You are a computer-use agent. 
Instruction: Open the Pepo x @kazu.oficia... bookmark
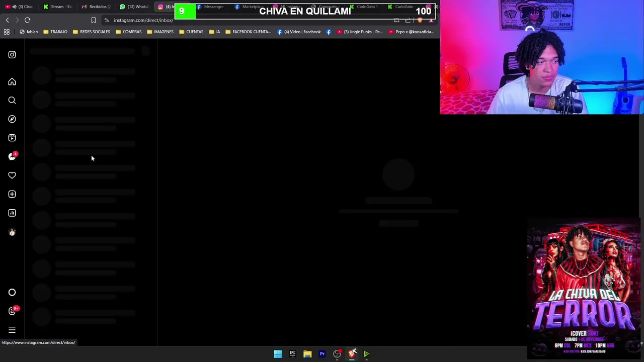point(411,32)
